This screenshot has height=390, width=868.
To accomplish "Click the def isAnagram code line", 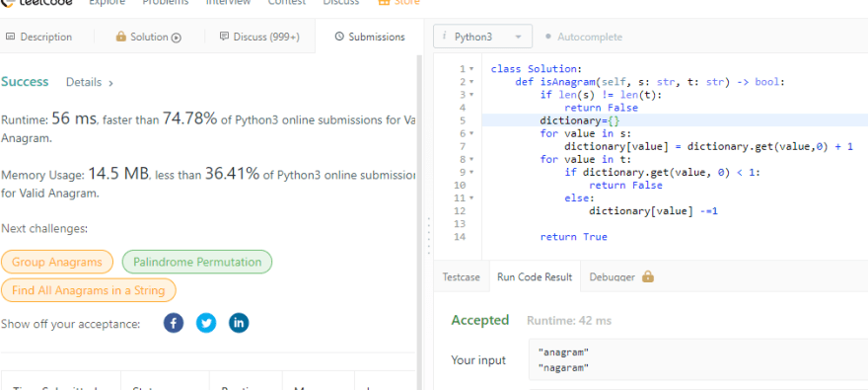I will tap(650, 82).
